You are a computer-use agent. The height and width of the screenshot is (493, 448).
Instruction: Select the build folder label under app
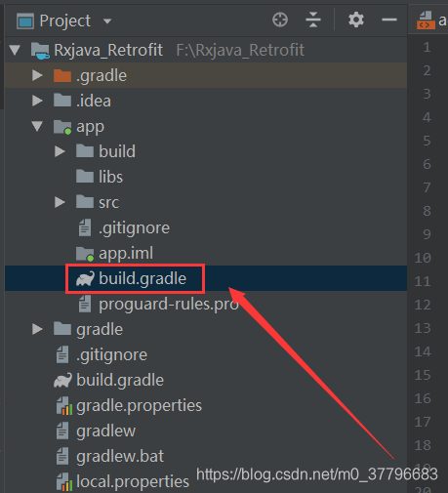tap(117, 151)
